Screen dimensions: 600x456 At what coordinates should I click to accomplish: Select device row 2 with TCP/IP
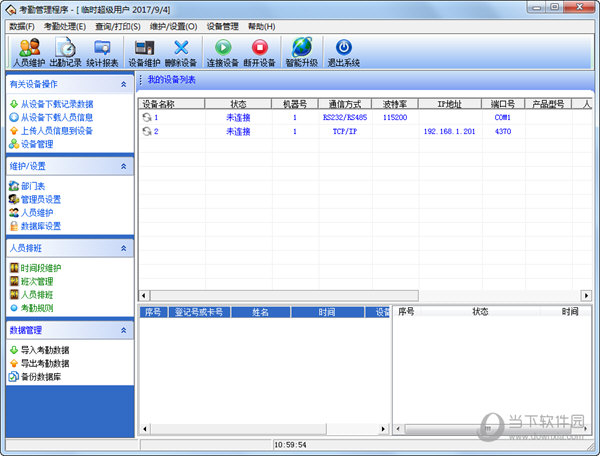coord(345,131)
